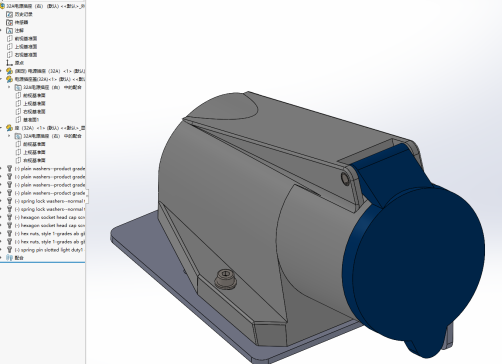Click the 历史记录 text label
The image size is (502, 364).
[24, 14]
